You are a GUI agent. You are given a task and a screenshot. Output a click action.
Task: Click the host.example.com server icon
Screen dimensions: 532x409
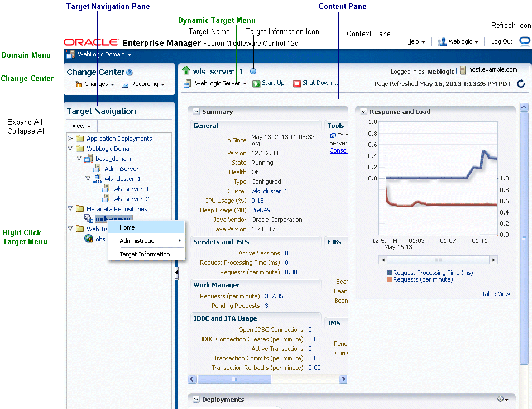click(463, 70)
